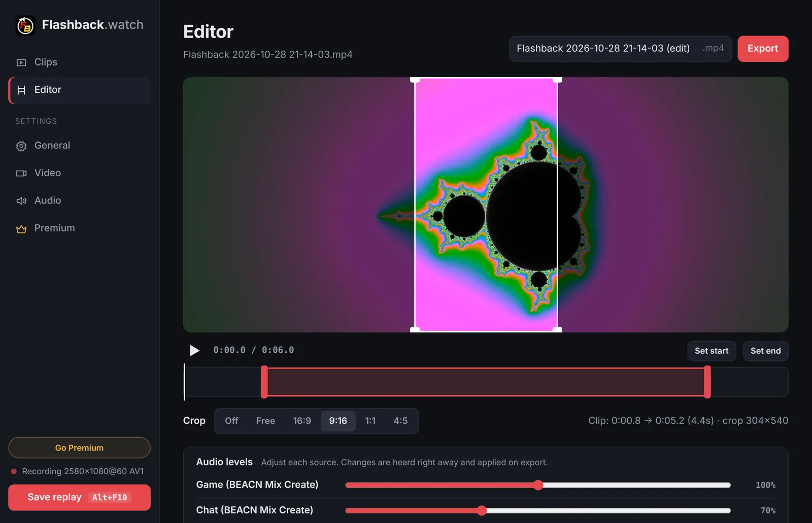Click the top-left crop corner handle
This screenshot has height=523, width=812.
point(415,80)
